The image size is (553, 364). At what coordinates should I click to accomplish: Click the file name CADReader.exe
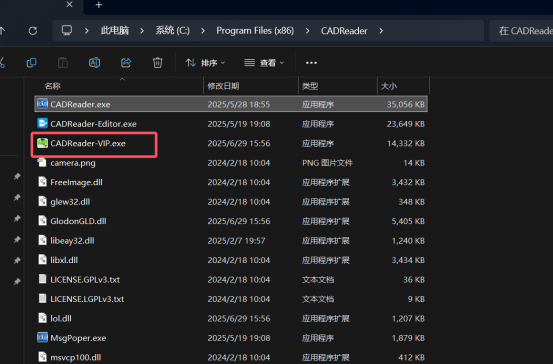click(80, 104)
